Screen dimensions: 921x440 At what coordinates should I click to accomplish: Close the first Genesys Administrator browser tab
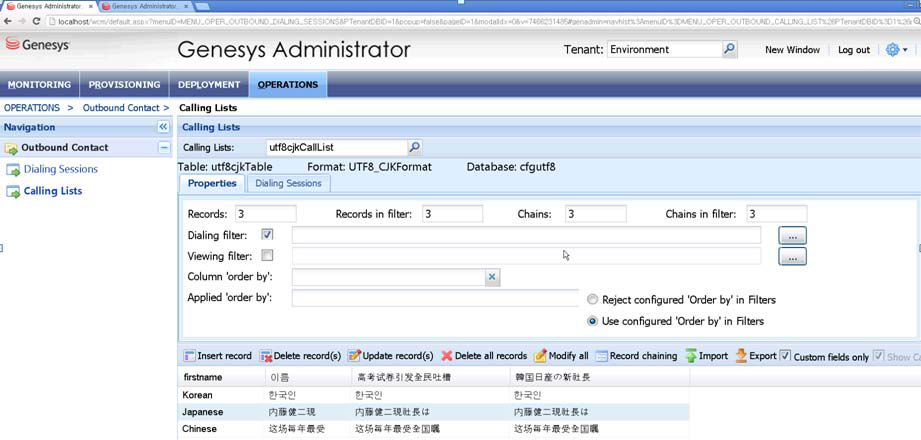pos(90,6)
